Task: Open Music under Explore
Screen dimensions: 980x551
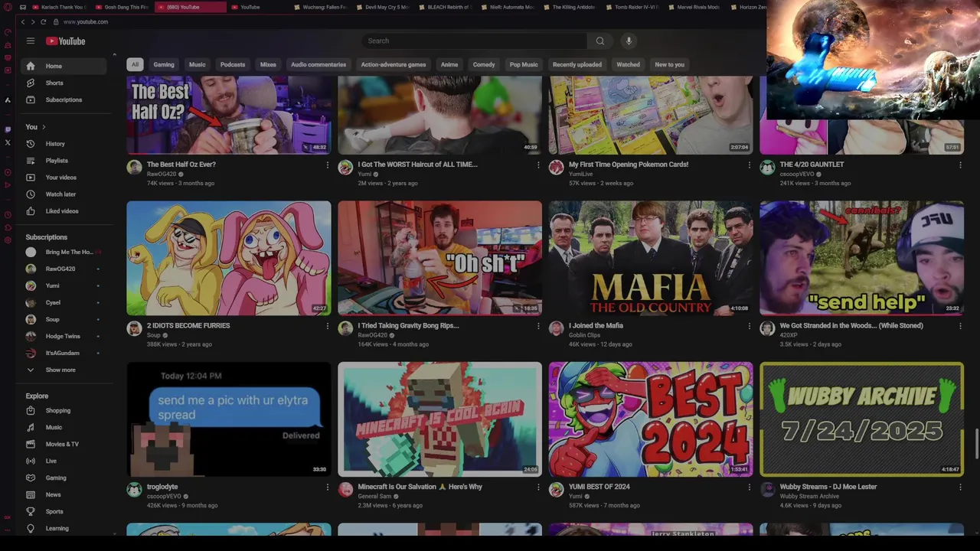Action: [64, 428]
